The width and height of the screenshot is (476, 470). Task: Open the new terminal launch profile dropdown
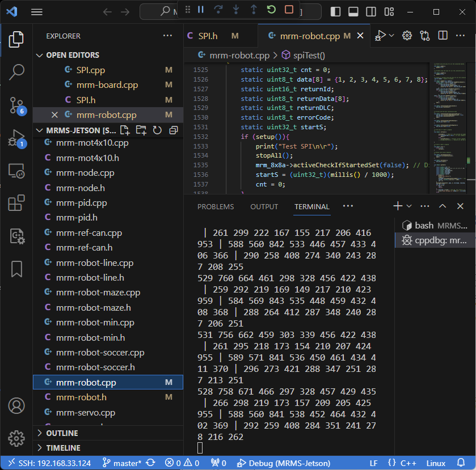coord(409,206)
